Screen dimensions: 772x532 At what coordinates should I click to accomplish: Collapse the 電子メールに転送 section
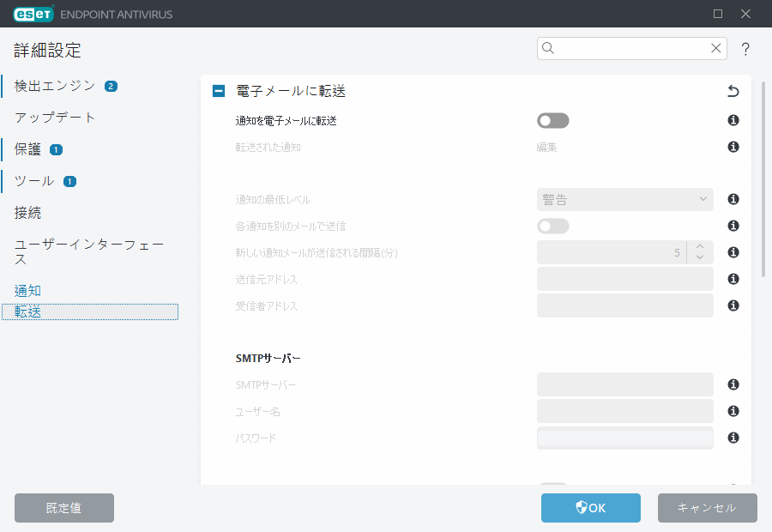218,90
